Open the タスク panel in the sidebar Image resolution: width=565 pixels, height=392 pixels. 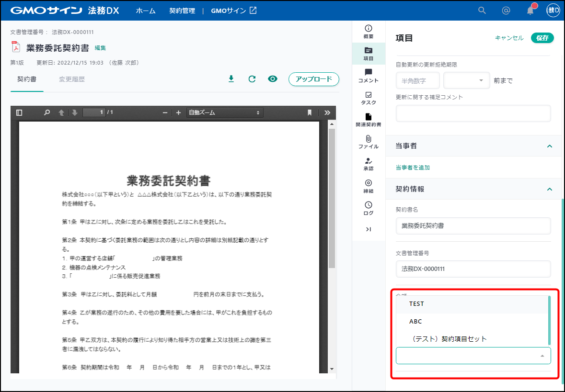coord(368,98)
